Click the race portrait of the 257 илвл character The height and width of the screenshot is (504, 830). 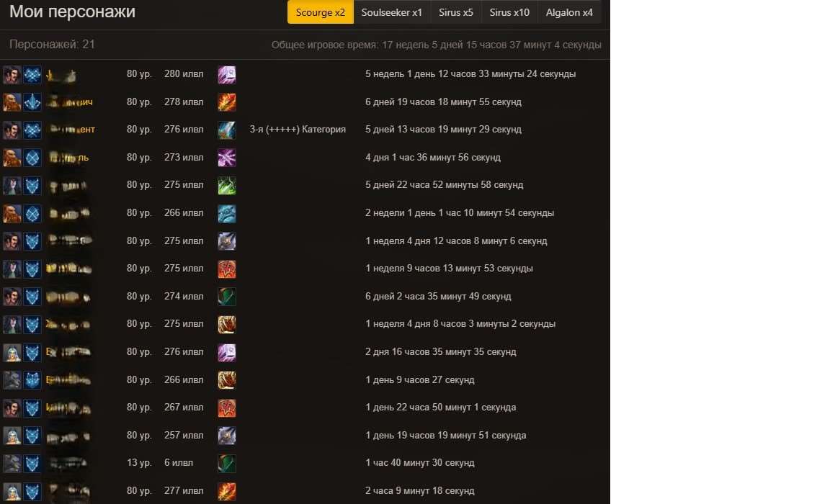(x=12, y=436)
